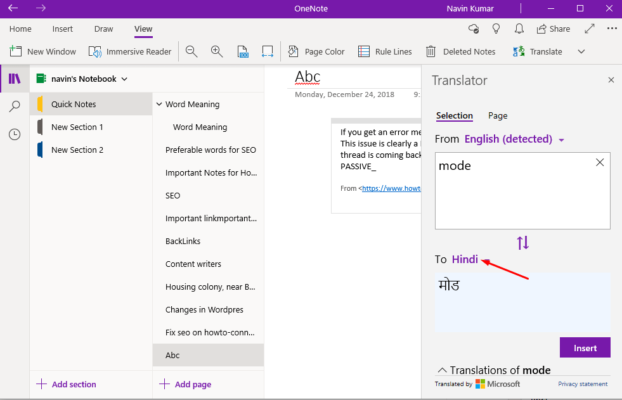The image size is (622, 400).
Task: Click Insert translation button
Action: [585, 348]
